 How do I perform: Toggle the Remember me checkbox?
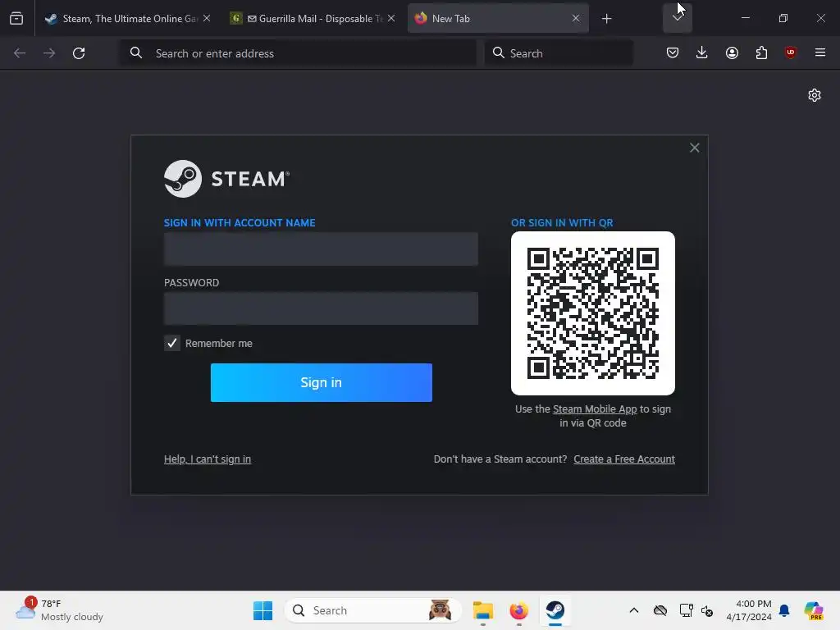(172, 344)
